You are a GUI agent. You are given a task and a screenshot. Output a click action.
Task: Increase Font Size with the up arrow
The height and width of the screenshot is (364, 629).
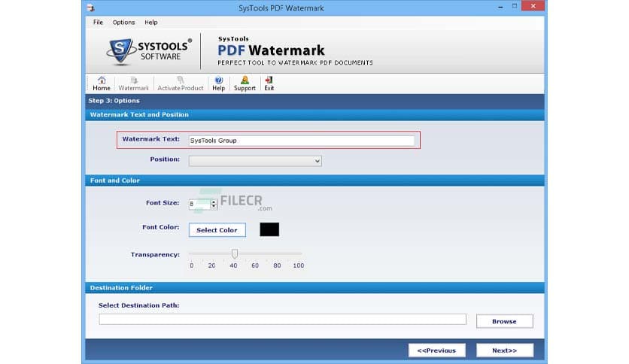pyautogui.click(x=214, y=202)
